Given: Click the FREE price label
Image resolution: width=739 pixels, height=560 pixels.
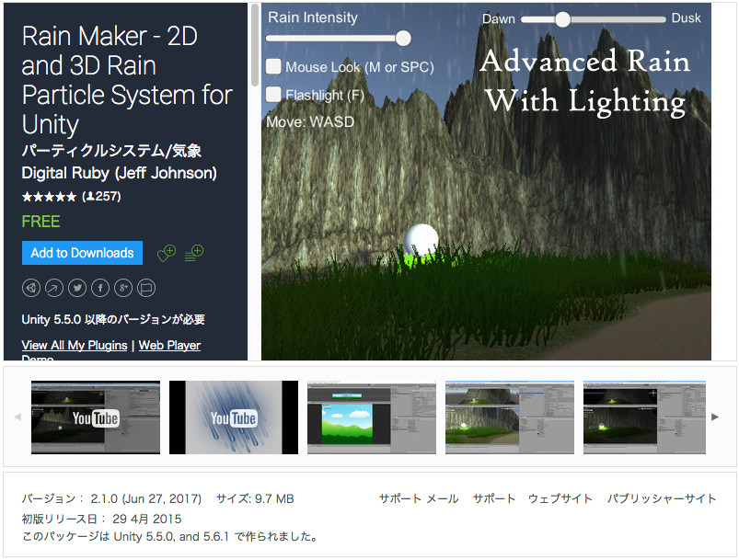Looking at the screenshot, I should pos(41,222).
